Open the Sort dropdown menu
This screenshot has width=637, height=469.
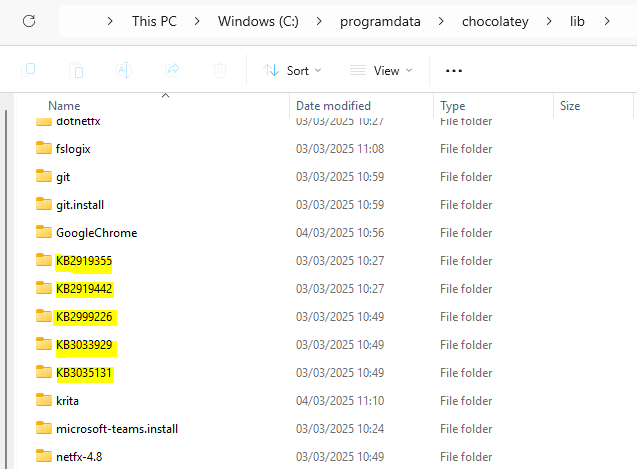click(292, 71)
